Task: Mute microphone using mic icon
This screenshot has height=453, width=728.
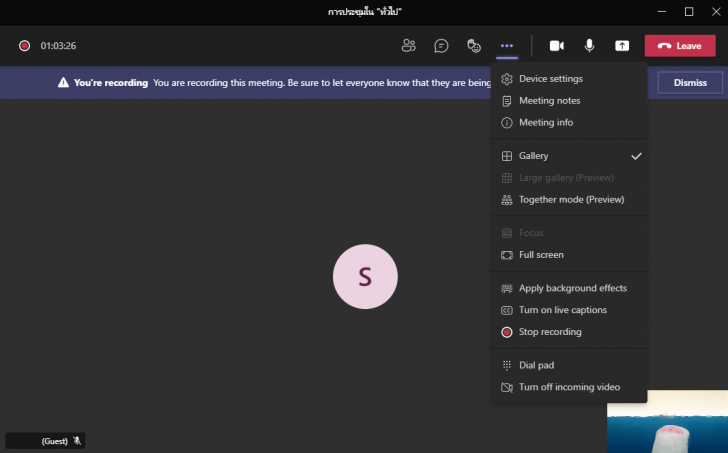Action: coord(589,45)
